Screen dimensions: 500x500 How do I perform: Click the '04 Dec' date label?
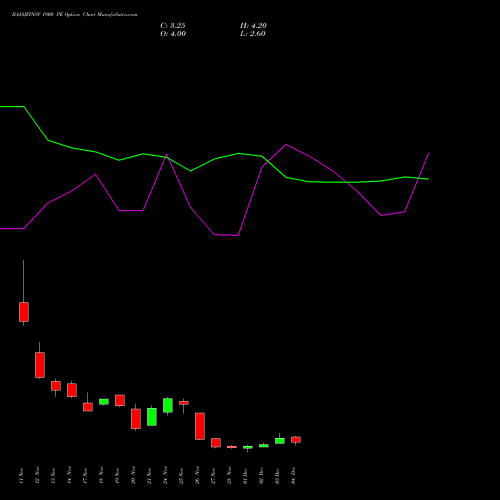pos(293,476)
